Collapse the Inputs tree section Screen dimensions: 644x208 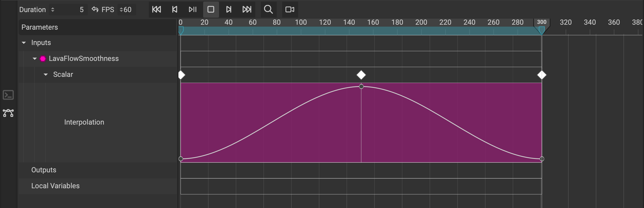pyautogui.click(x=24, y=43)
